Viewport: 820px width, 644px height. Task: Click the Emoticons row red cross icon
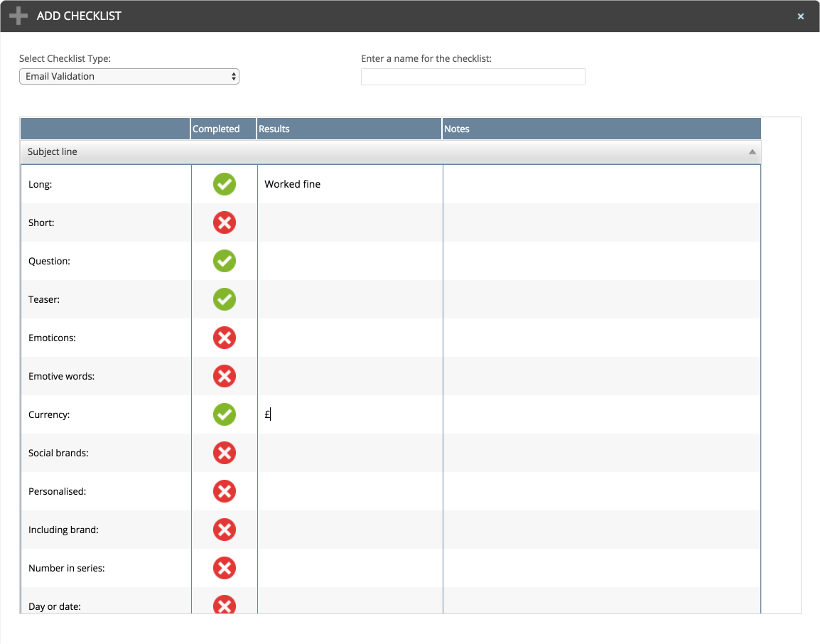(x=225, y=338)
